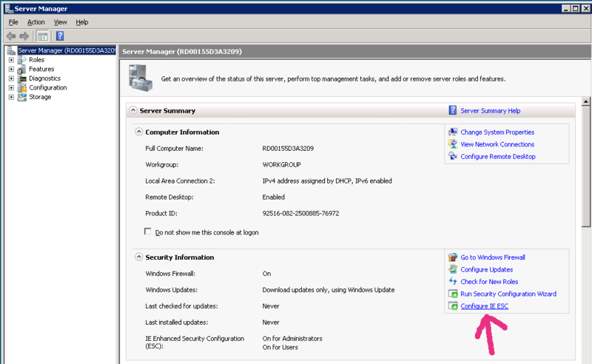This screenshot has height=364, width=592.
Task: Click the Server Manager title bar app icon
Action: coord(9,8)
